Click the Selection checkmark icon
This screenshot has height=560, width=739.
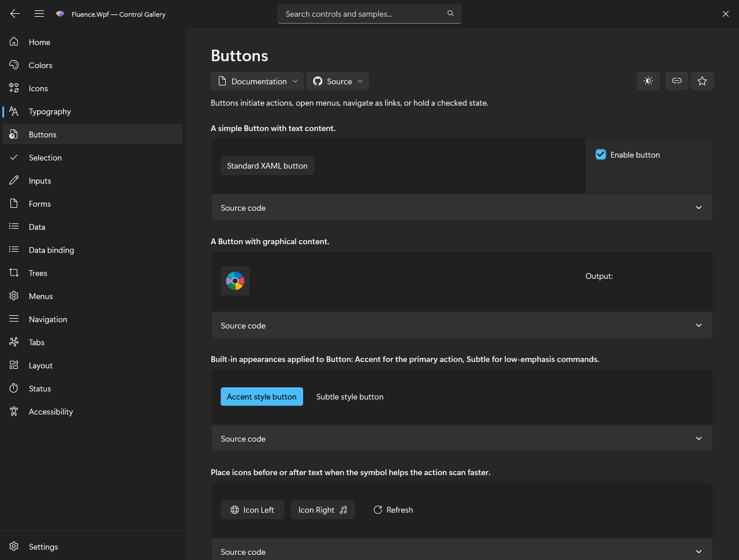click(x=14, y=157)
